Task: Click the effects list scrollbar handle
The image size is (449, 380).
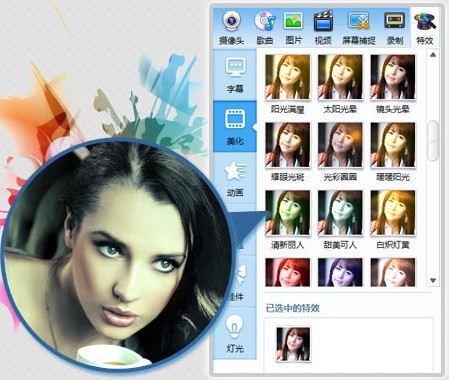Action: point(433,141)
